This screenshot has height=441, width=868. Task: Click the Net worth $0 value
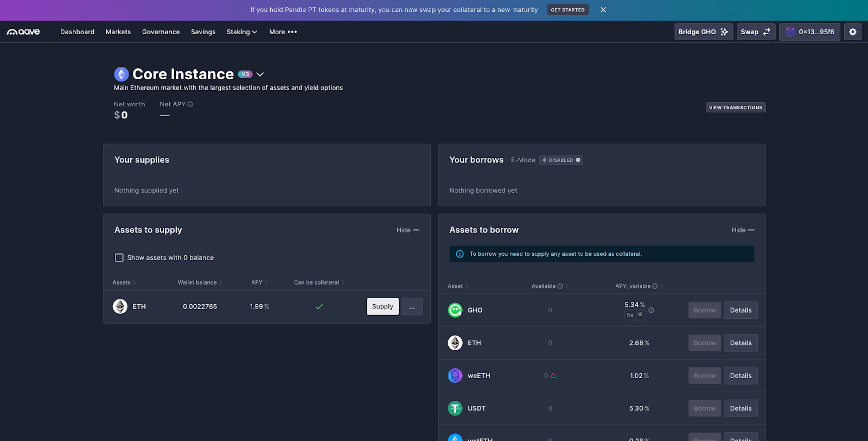click(x=121, y=115)
